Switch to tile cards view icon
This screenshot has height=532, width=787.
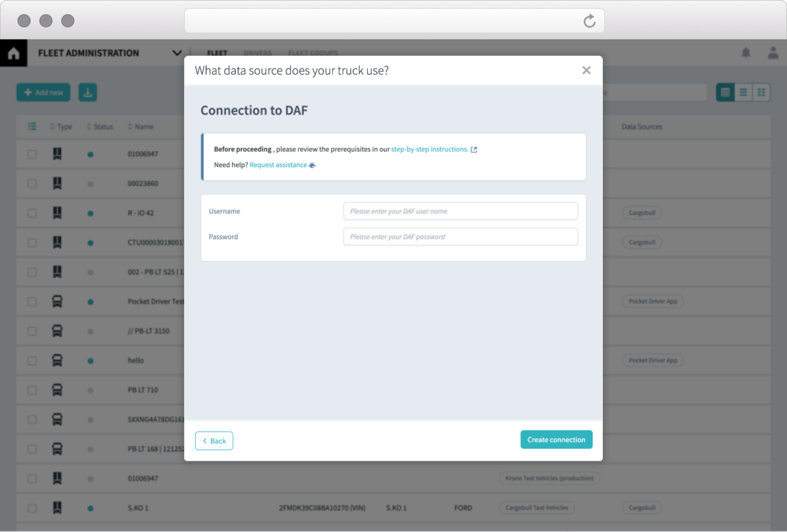[x=761, y=93]
